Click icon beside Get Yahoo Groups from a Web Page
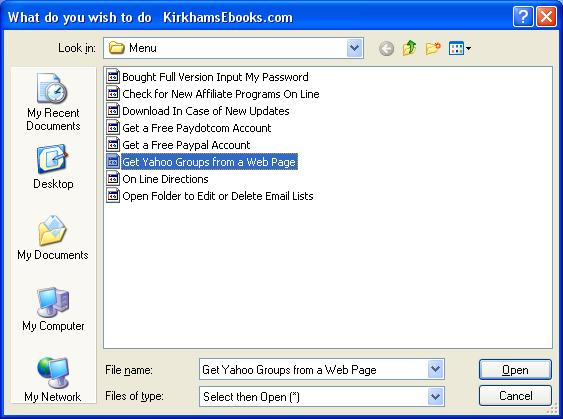 113,162
